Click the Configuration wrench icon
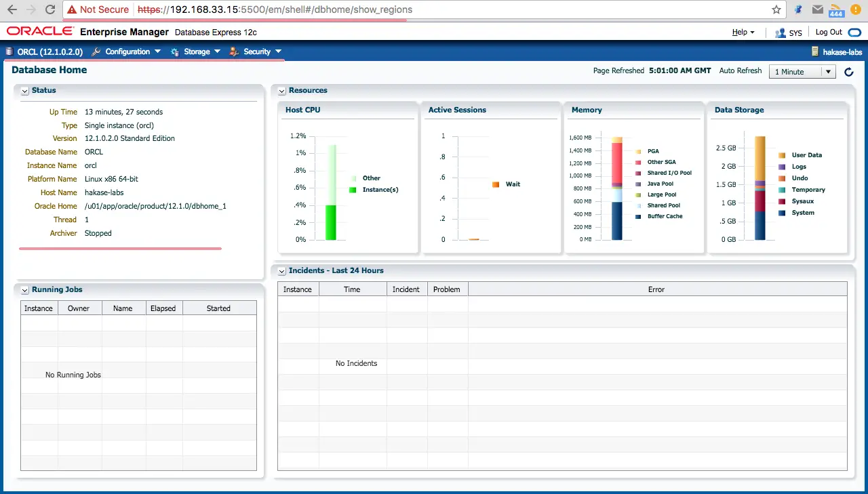This screenshot has height=494, width=868. 96,52
